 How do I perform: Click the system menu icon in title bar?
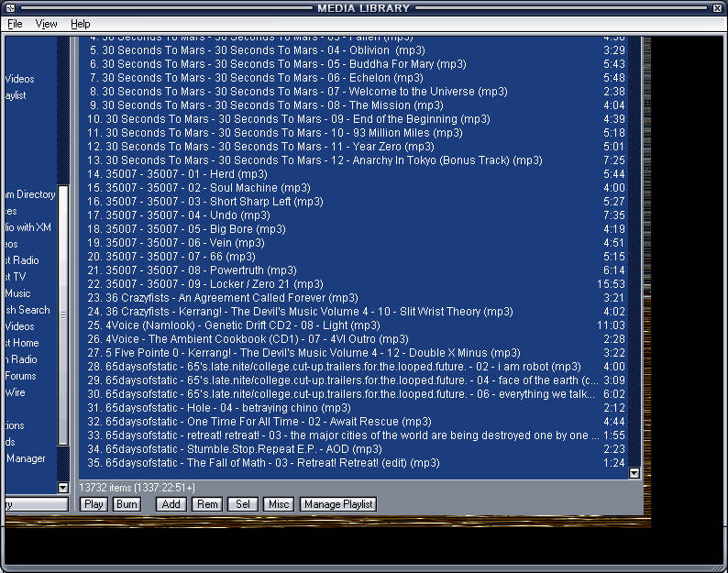pos(10,8)
